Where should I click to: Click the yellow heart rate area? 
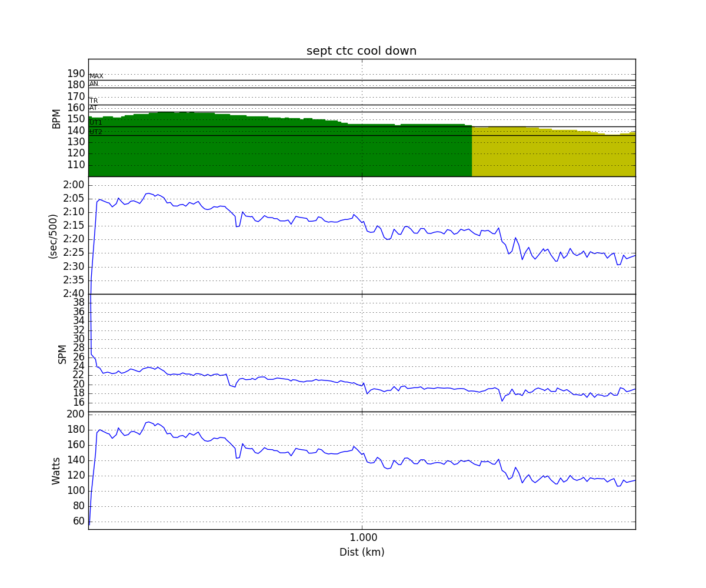click(x=553, y=153)
